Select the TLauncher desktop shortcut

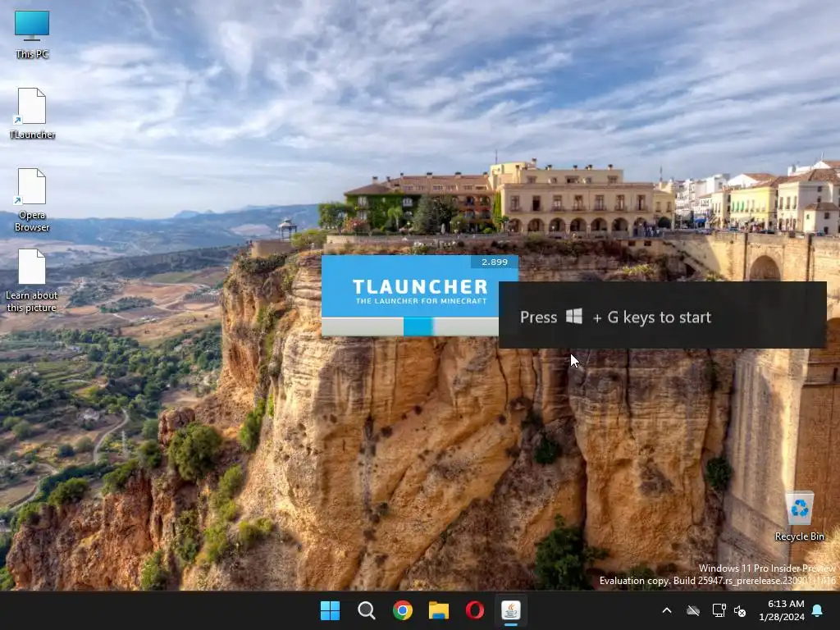[x=32, y=113]
